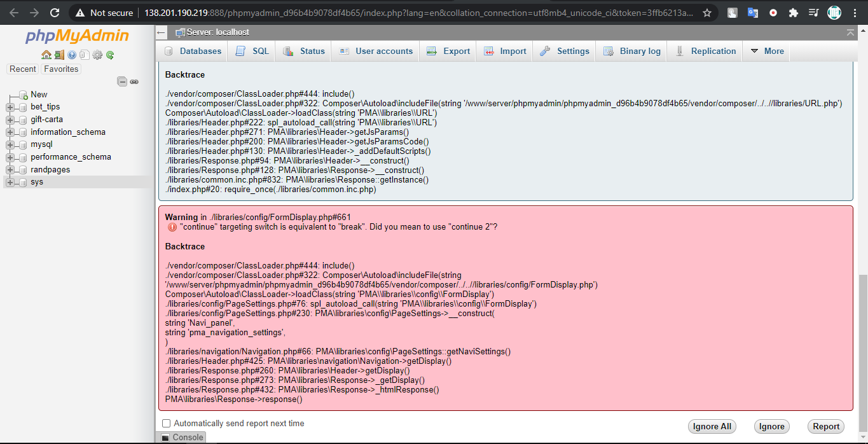Click the Server: localhost breadcrumb link

(x=217, y=32)
